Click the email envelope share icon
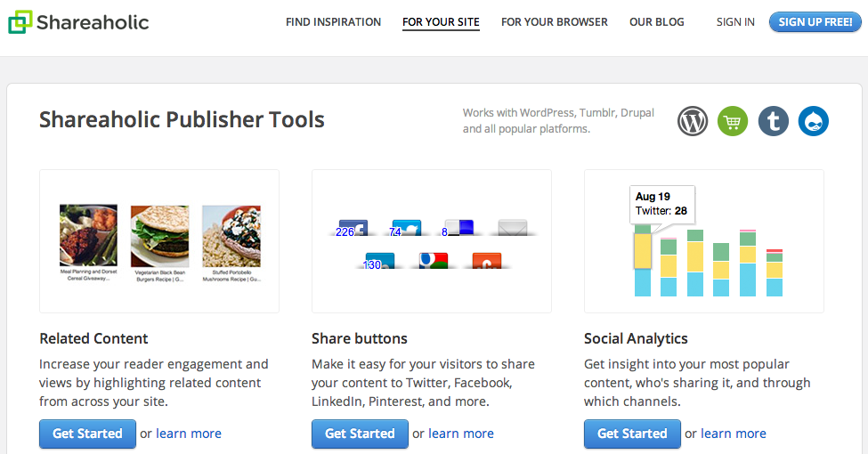This screenshot has width=868, height=454. [513, 228]
